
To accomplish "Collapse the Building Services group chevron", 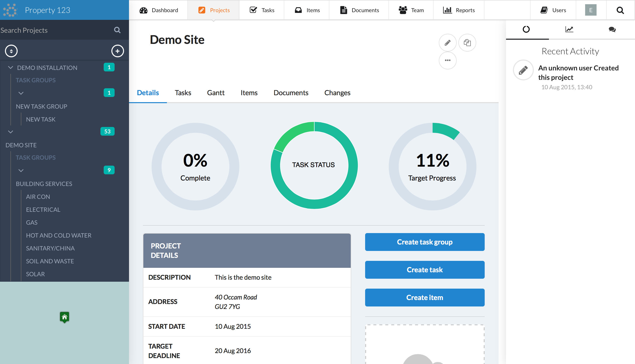I will pos(21,171).
